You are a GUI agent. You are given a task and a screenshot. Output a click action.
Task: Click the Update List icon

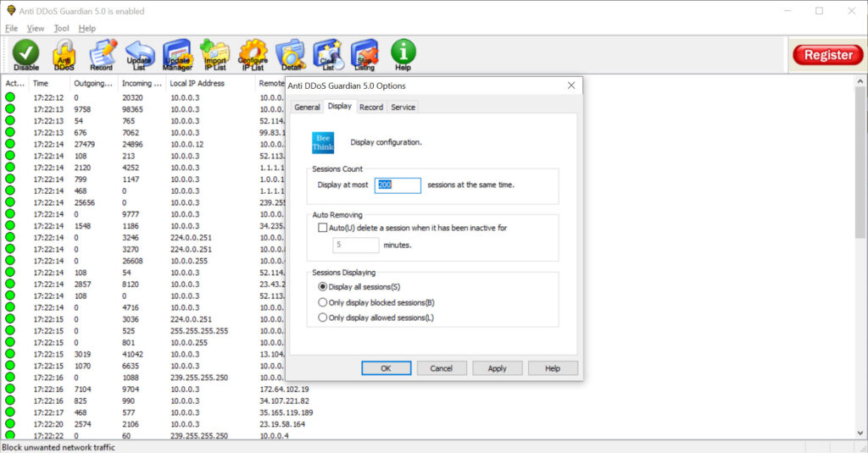point(139,55)
